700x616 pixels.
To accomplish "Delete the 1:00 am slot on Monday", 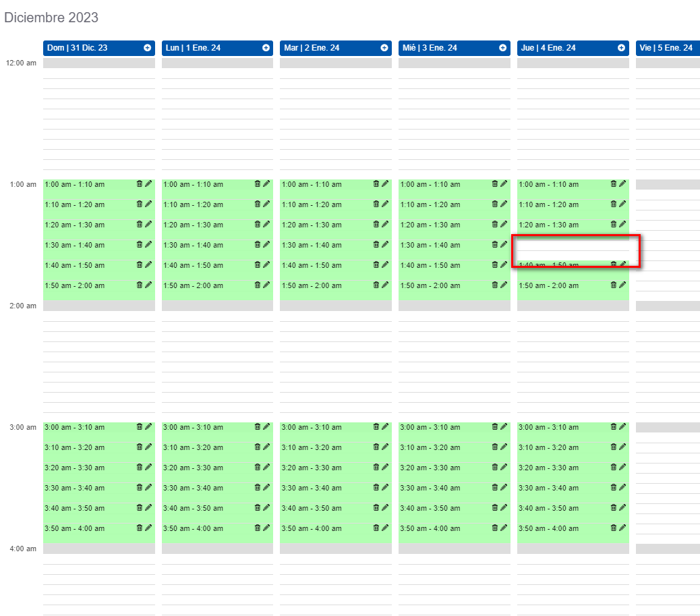I will (x=258, y=184).
